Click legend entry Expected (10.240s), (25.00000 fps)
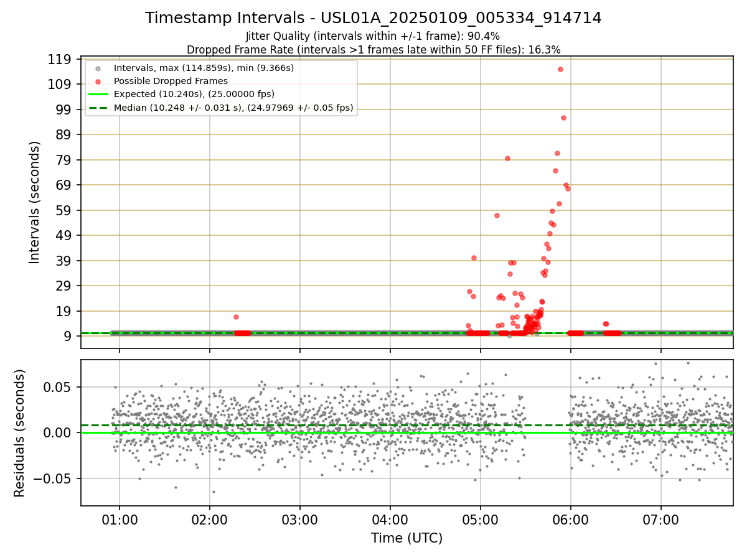 point(194,94)
